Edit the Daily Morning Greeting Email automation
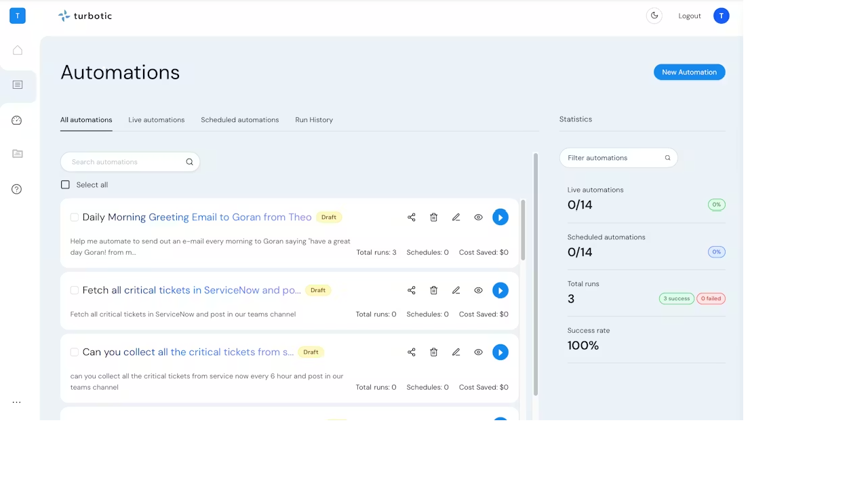868x488 pixels. pos(456,218)
